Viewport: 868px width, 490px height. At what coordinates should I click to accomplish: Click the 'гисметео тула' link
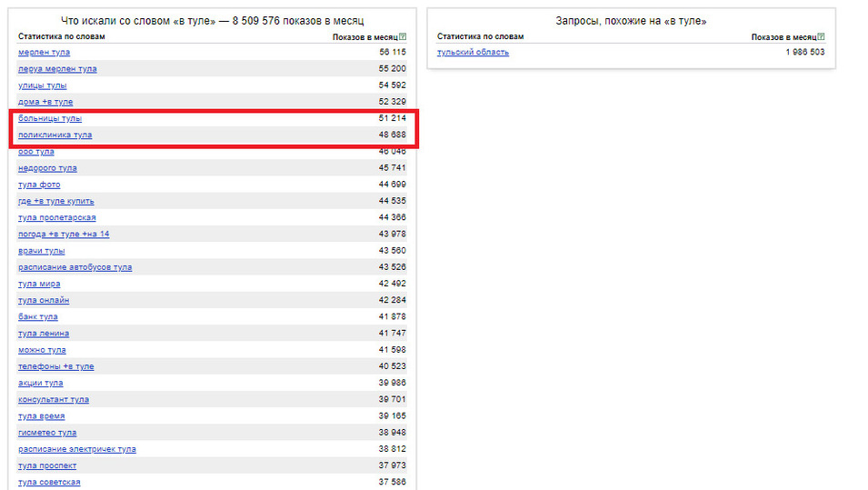(x=47, y=433)
